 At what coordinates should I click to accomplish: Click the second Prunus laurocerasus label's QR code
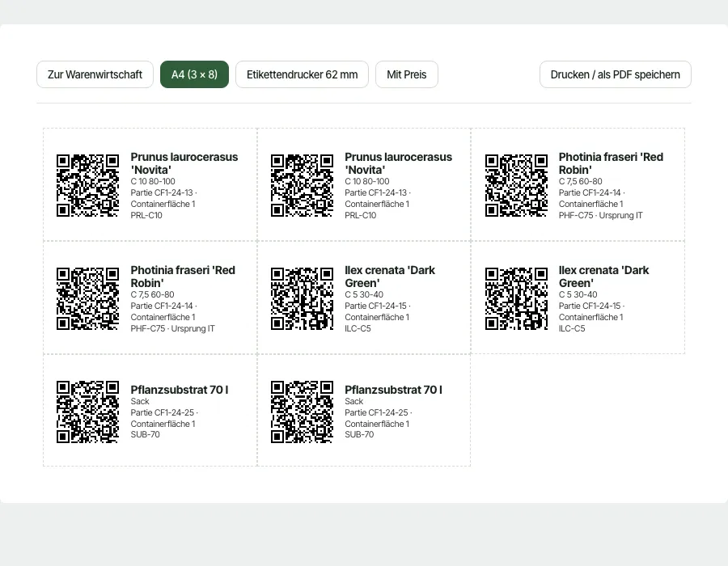tap(302, 186)
